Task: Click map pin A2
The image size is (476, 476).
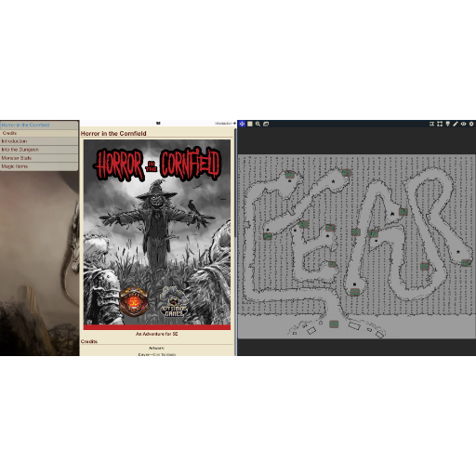Action: tap(268, 236)
